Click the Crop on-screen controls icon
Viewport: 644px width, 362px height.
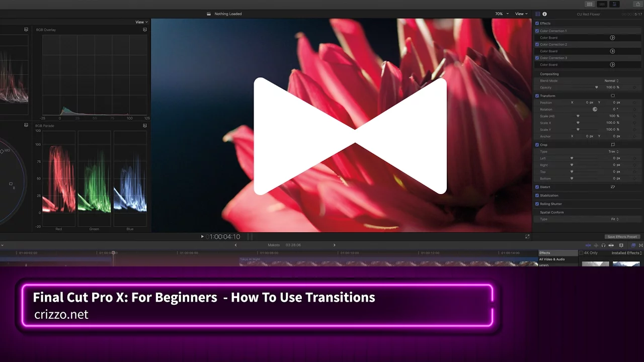pos(613,145)
